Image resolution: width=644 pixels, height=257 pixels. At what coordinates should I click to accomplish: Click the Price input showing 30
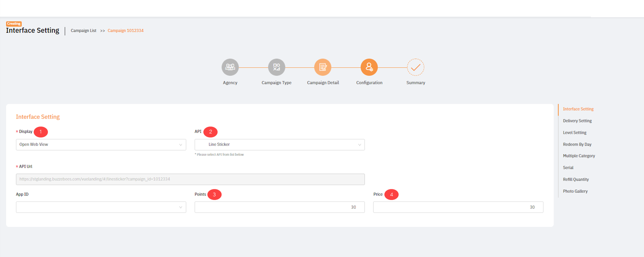click(457, 207)
